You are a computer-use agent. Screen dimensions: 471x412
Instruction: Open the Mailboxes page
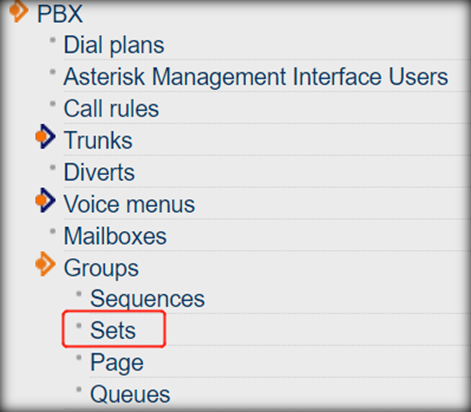(x=115, y=236)
